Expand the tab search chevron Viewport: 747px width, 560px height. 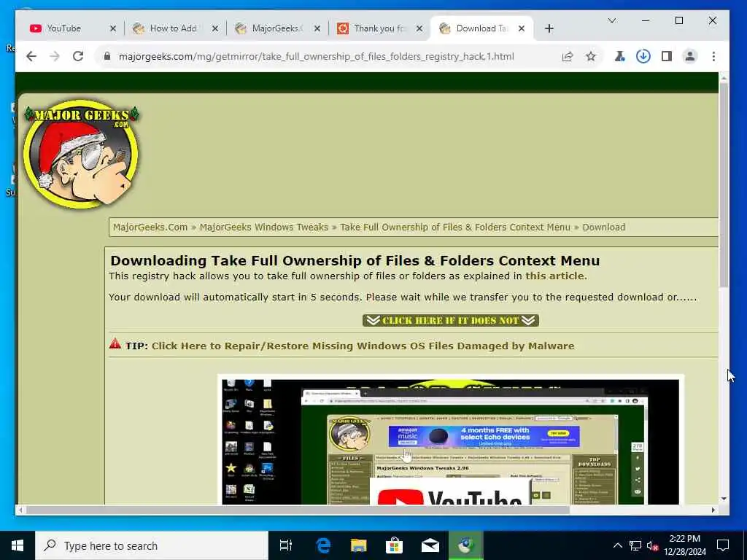coord(612,20)
